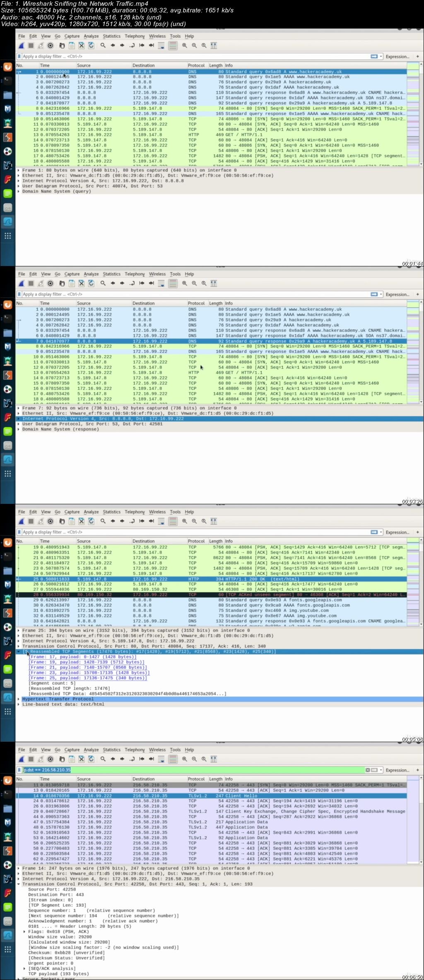The height and width of the screenshot is (980, 424).
Task: Restart capture icon in 00:01:44 frame
Action: point(41,46)
